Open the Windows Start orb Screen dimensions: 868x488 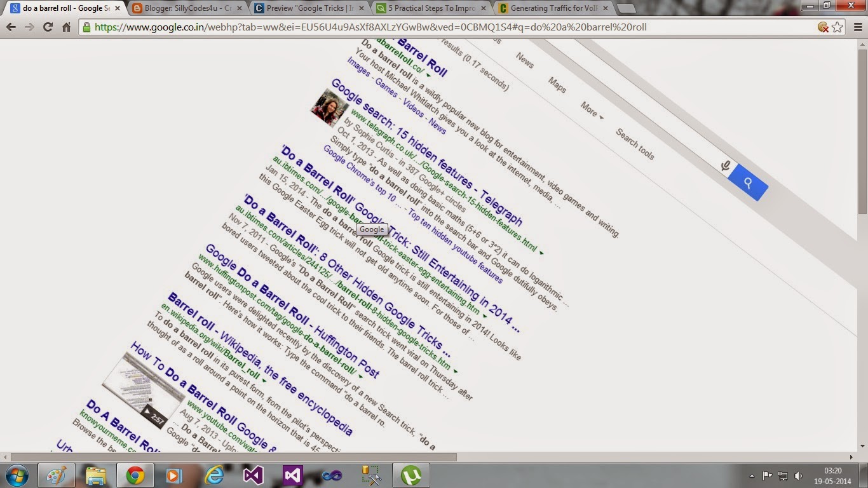click(16, 475)
